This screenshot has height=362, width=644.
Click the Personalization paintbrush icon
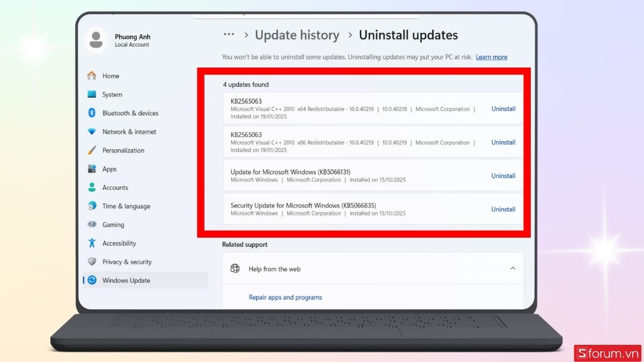(x=92, y=150)
